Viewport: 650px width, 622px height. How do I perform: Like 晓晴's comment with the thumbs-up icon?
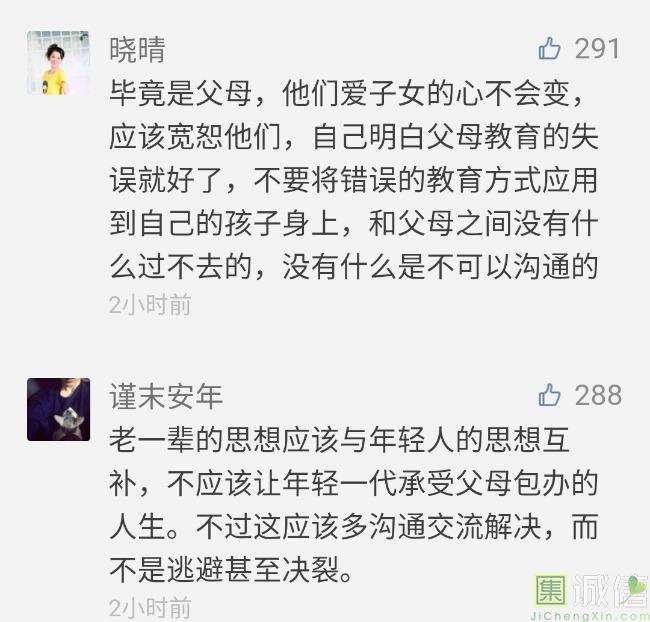550,48
